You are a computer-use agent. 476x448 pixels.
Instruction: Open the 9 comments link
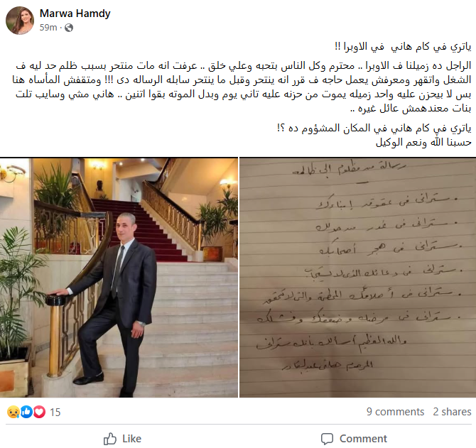tap(395, 412)
